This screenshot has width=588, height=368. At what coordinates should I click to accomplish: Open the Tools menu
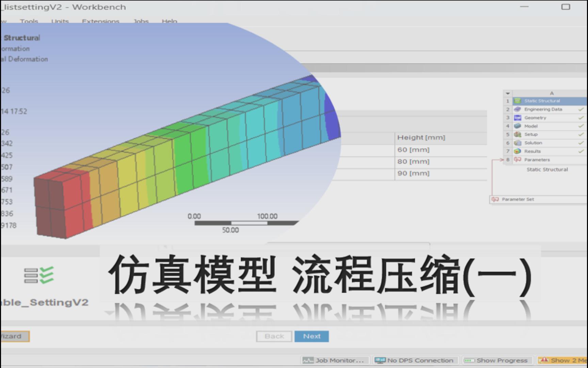pyautogui.click(x=29, y=21)
